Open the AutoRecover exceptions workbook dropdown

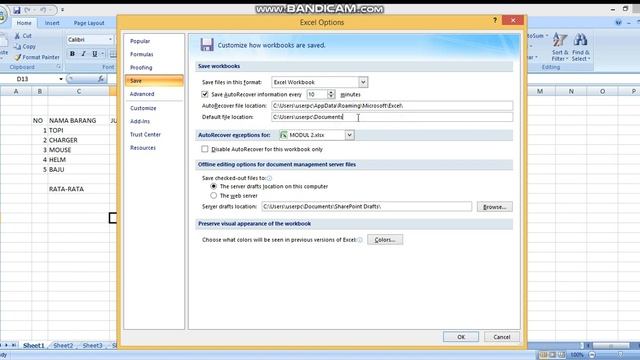[349, 135]
